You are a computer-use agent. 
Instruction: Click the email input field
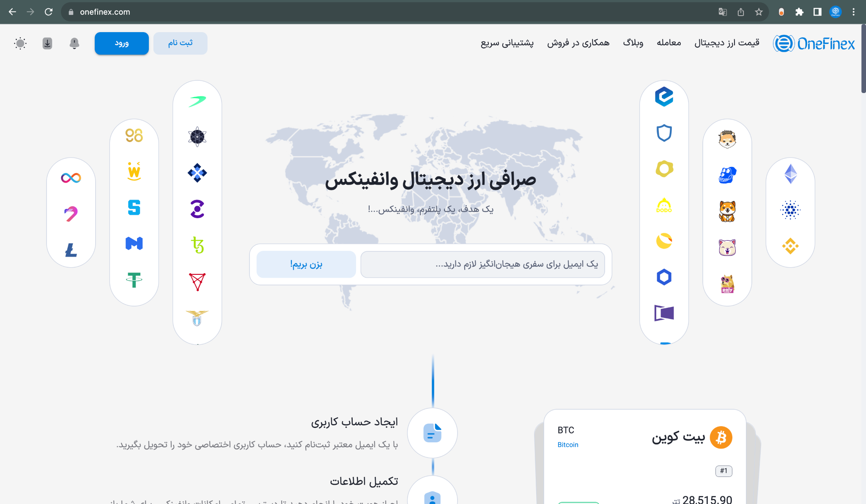coord(482,264)
